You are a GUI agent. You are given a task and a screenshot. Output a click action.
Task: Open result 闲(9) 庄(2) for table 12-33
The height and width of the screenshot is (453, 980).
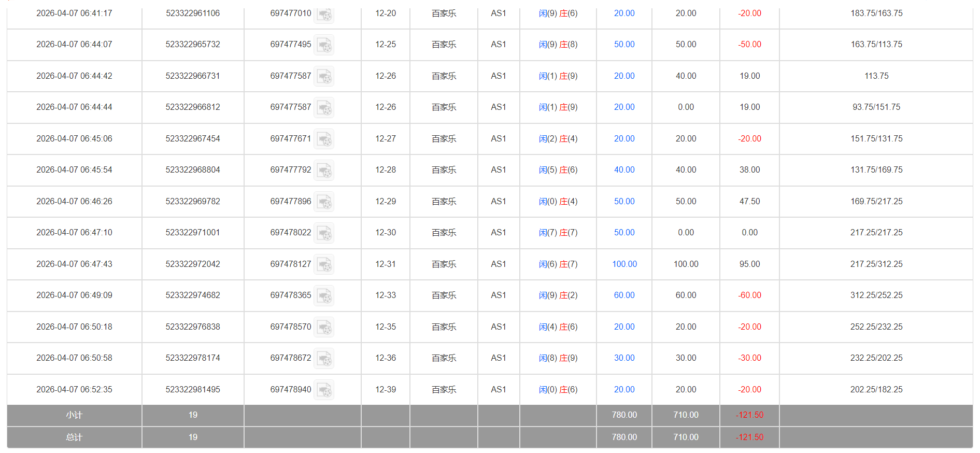[x=558, y=295]
